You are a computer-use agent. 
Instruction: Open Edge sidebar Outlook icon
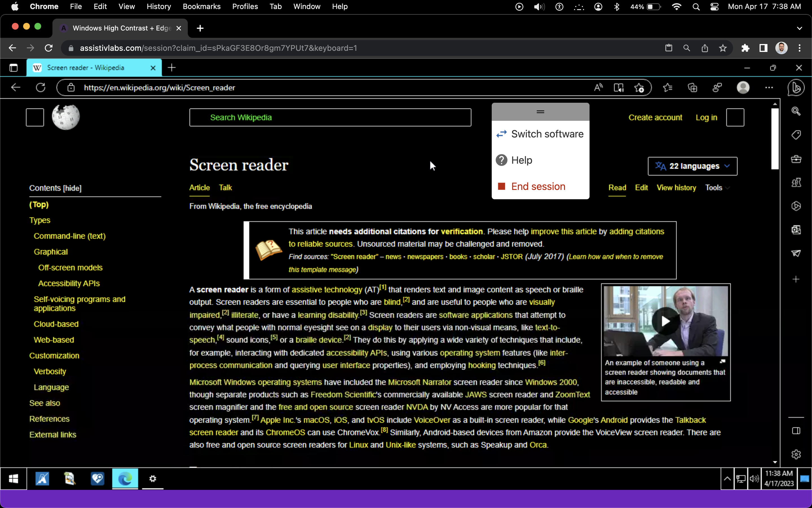796,230
